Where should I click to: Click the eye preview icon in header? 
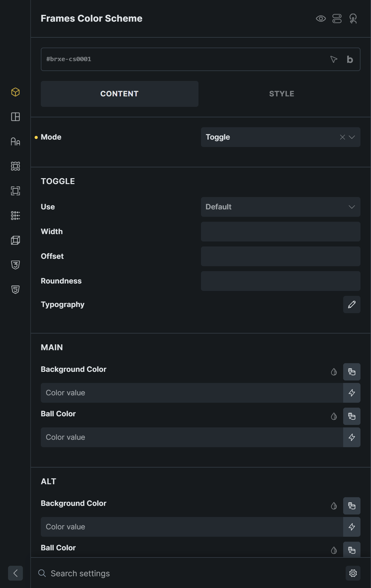321,19
